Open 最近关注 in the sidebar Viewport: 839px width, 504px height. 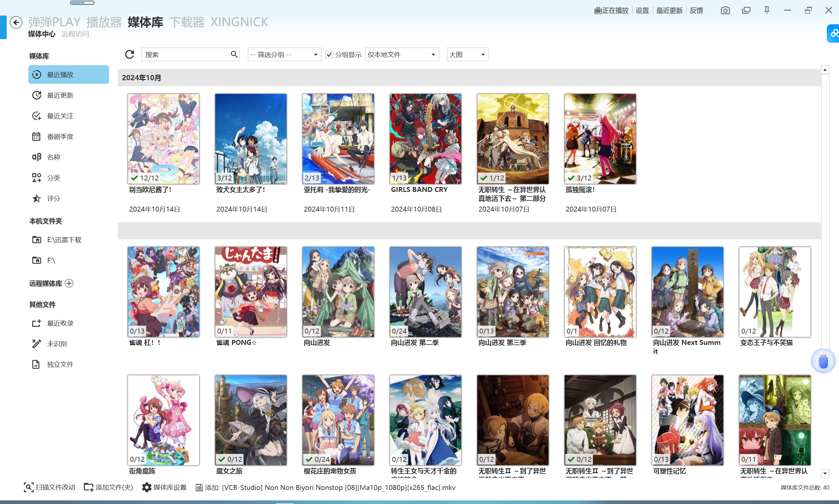(68, 116)
